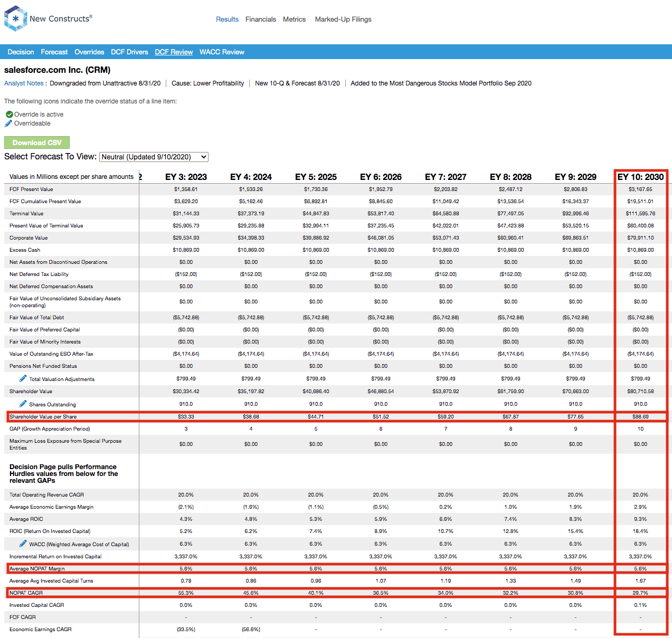Select the 'EY 5: 2025' column header
This screenshot has width=672, height=638.
[x=316, y=177]
